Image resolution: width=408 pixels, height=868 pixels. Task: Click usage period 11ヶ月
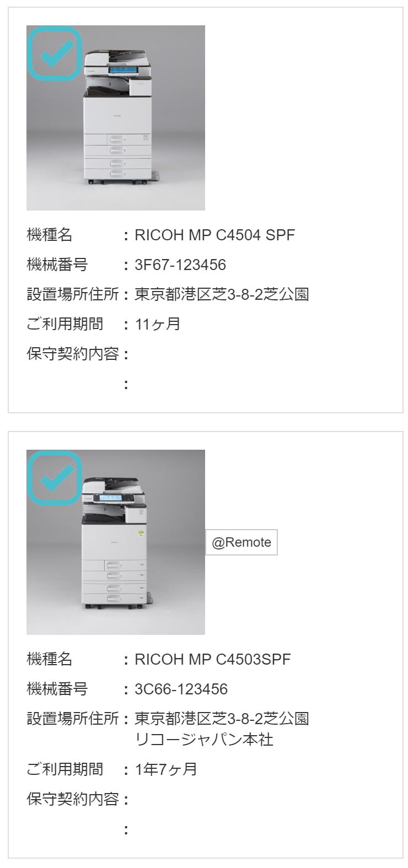click(x=158, y=324)
